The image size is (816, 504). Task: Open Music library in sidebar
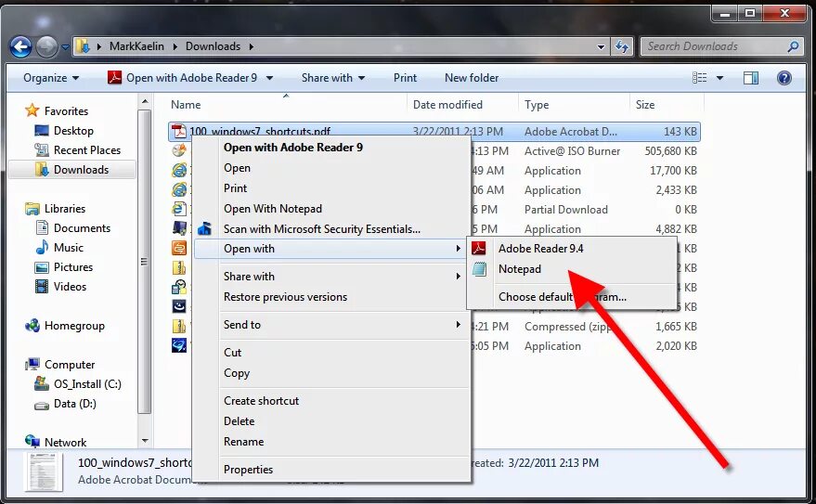point(68,248)
